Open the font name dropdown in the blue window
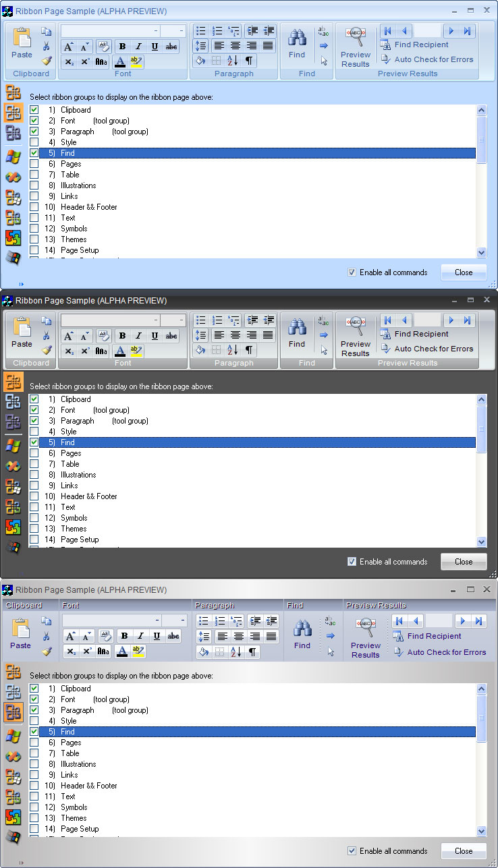The height and width of the screenshot is (868, 498). point(156,31)
